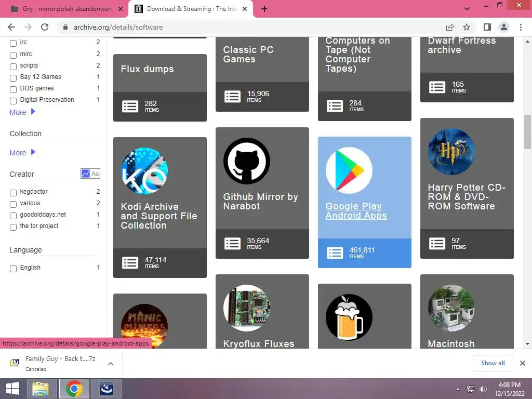Screen dimensions: 532x399
Task: Check the mirc filter checkbox
Action: coord(13,55)
